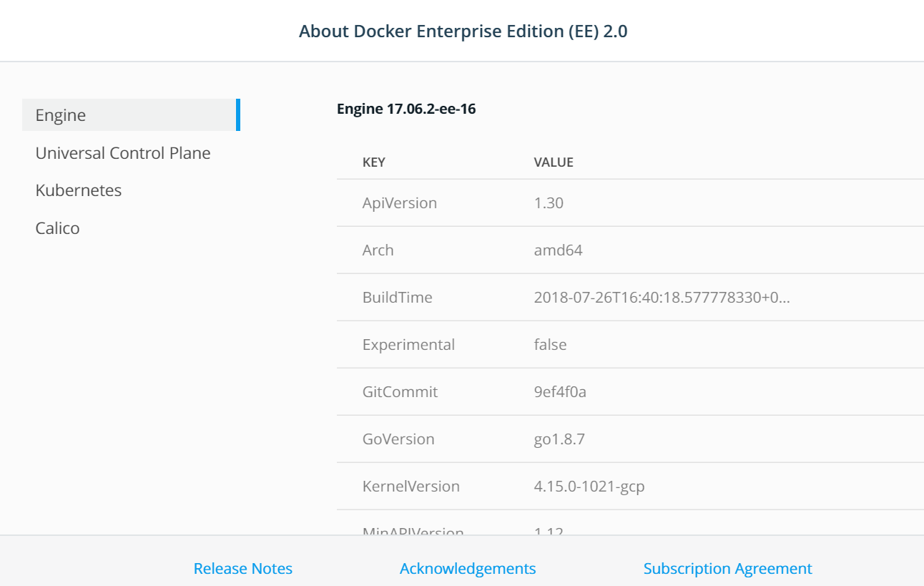This screenshot has height=586, width=924.
Task: Open the Release Notes link
Action: (243, 569)
